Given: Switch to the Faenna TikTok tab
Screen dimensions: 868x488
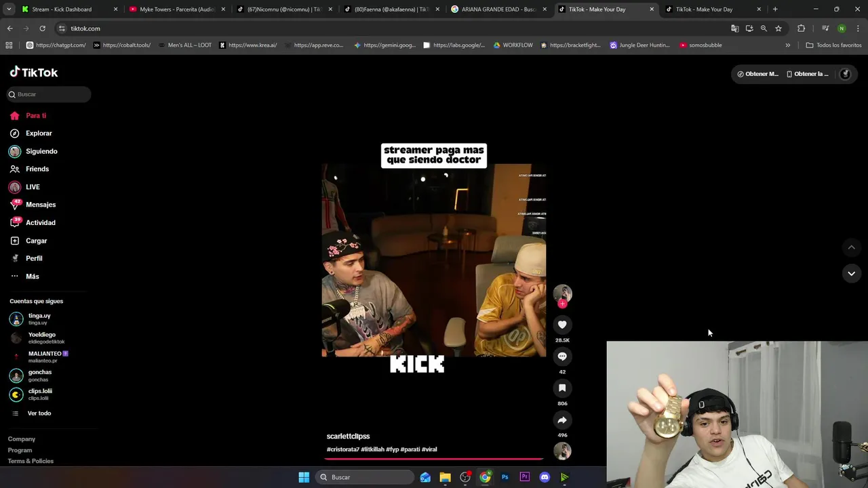Looking at the screenshot, I should coord(391,9).
